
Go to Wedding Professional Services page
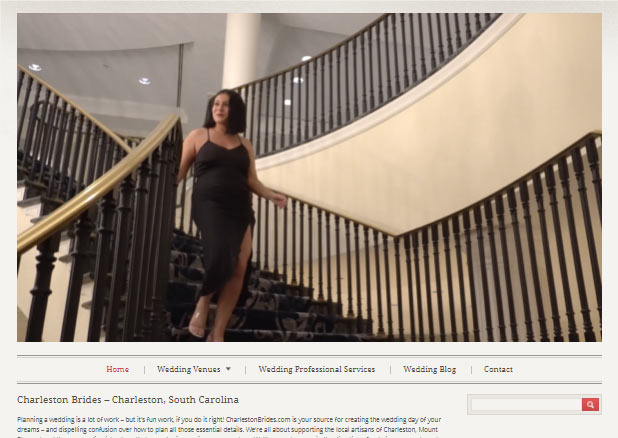(316, 369)
